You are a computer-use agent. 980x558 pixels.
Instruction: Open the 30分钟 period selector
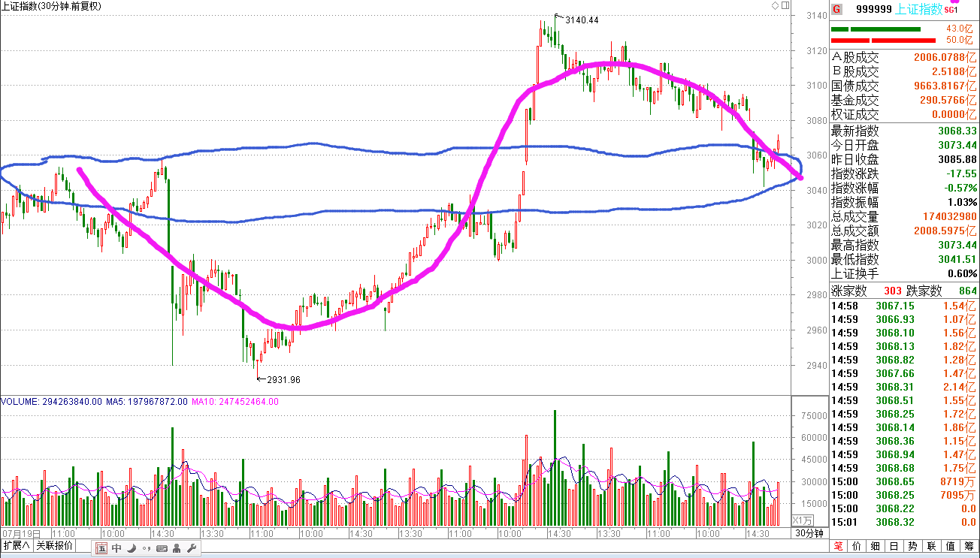coord(809,532)
